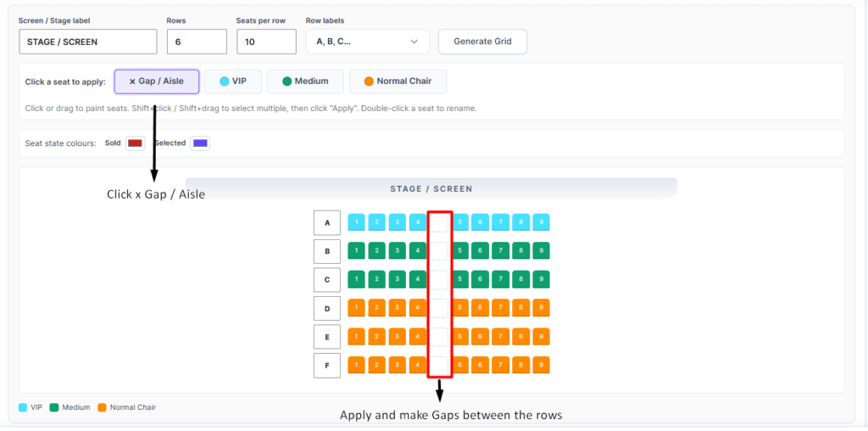Click the VIP entry in bottom legend

tap(31, 407)
